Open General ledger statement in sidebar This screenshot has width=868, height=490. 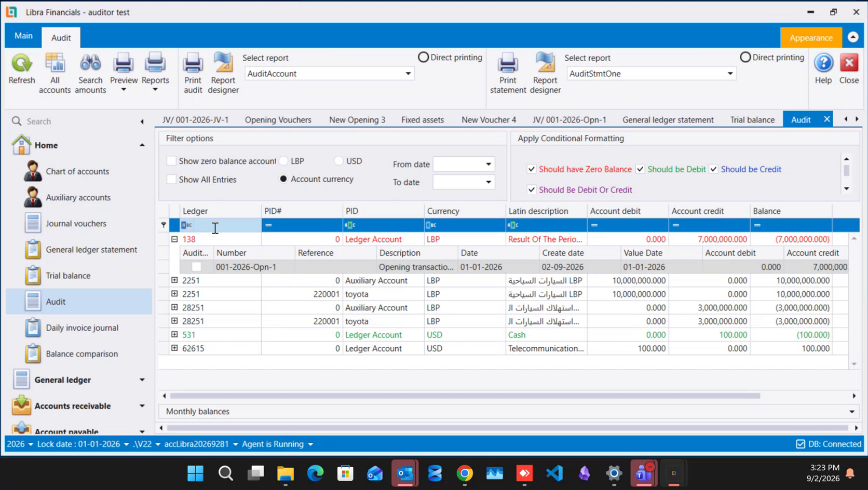click(x=91, y=250)
